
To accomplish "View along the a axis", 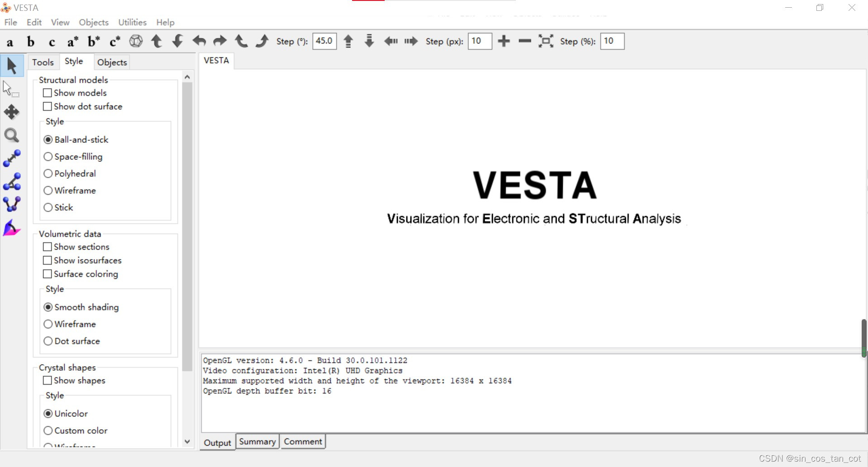I will coord(10,42).
